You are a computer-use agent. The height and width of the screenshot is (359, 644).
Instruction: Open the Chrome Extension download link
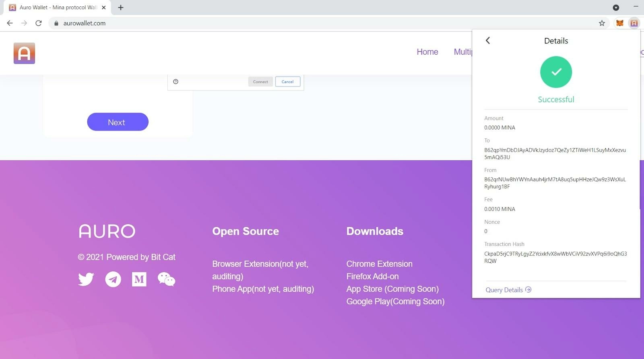pos(379,264)
